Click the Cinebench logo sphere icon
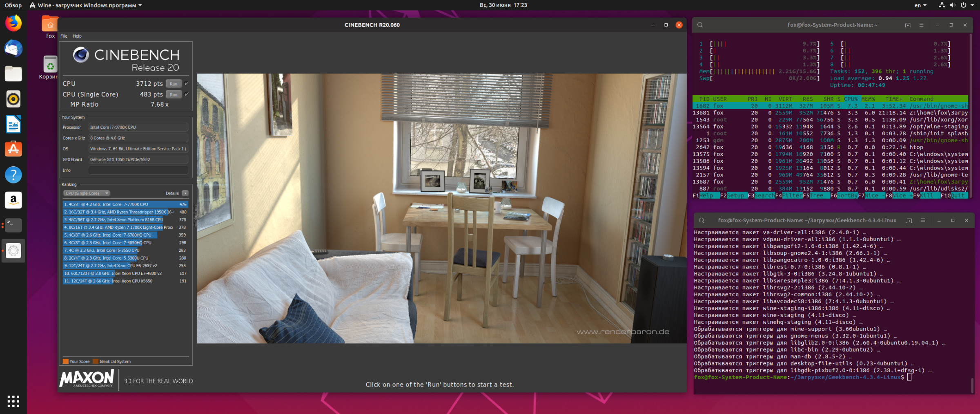 coord(81,55)
